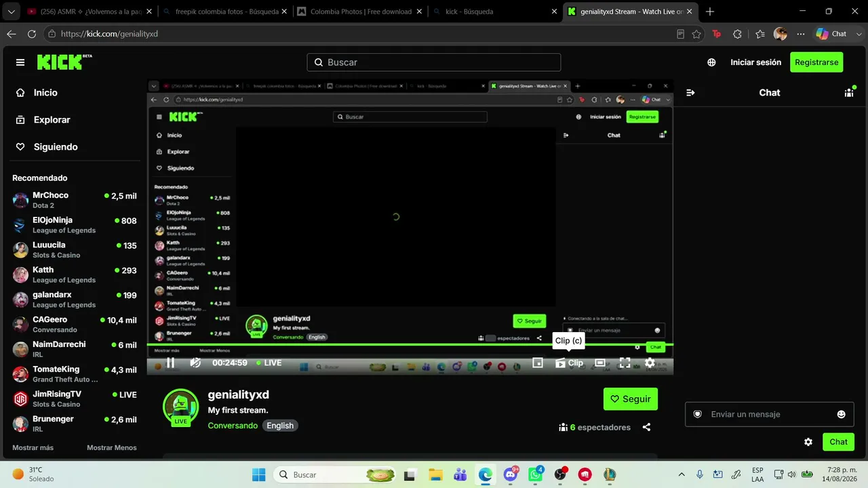Open the browser tab list dropdown

11,12
